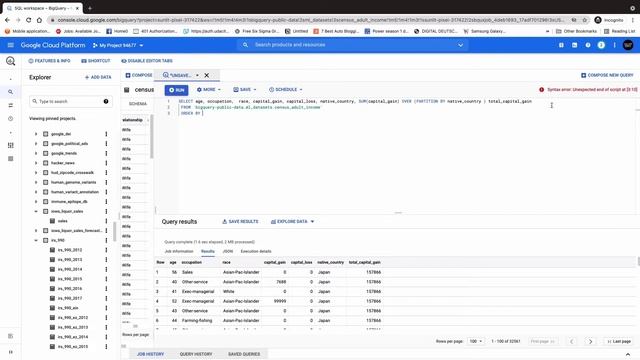
Task: Open the MORE dropdown in query toolbar
Action: click(x=209, y=89)
